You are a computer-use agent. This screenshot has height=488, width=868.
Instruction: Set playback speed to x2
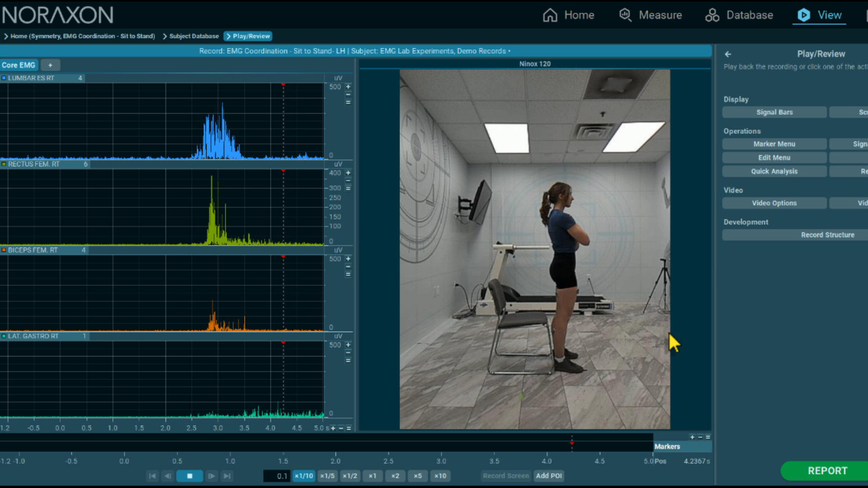click(395, 476)
